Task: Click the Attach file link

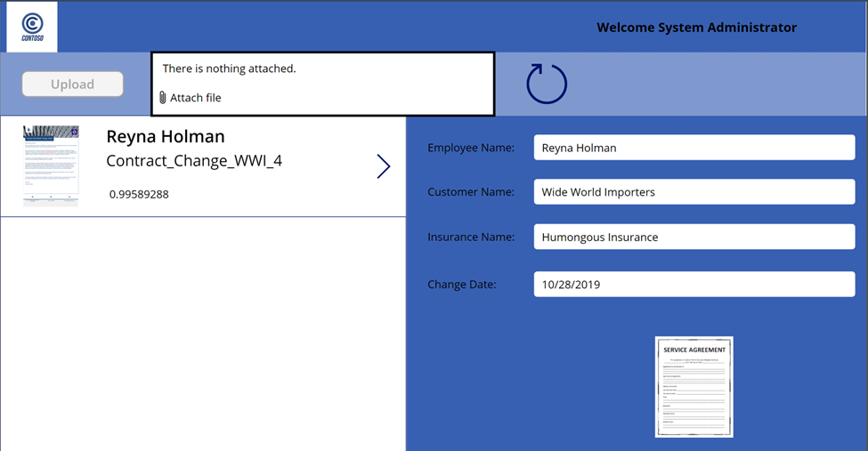Action: (195, 98)
